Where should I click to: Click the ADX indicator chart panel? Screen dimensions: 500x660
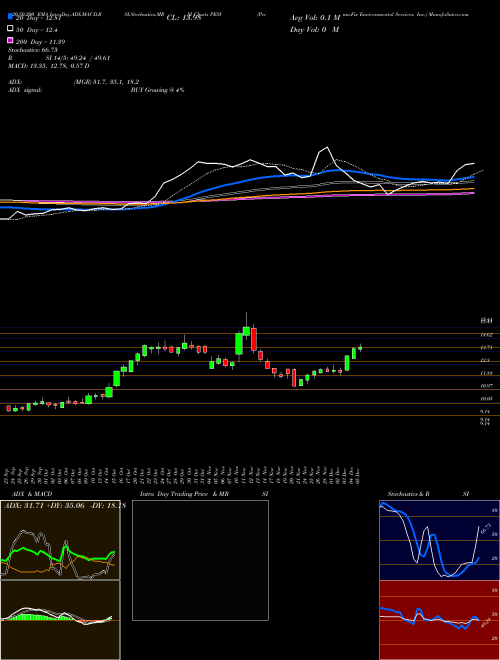pyautogui.click(x=60, y=540)
